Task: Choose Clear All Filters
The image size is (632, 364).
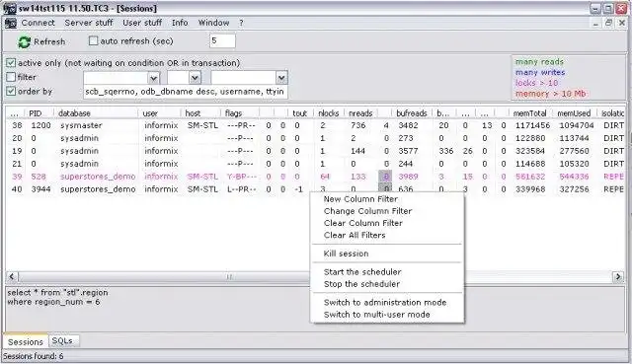Action: coord(355,235)
